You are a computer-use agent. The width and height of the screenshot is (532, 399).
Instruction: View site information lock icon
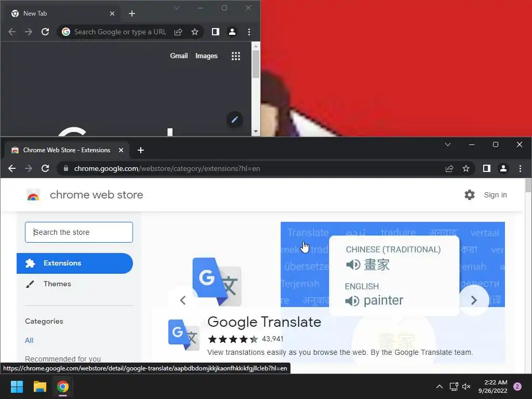[66, 168]
